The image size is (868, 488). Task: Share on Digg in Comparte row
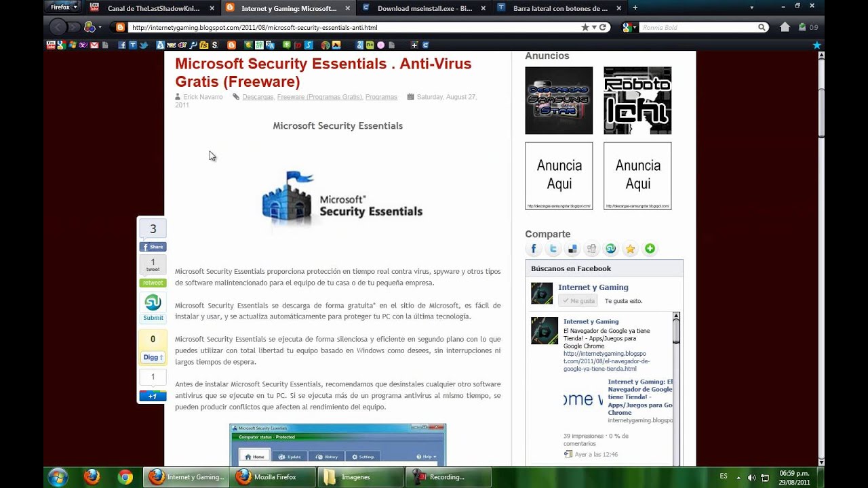click(x=592, y=249)
